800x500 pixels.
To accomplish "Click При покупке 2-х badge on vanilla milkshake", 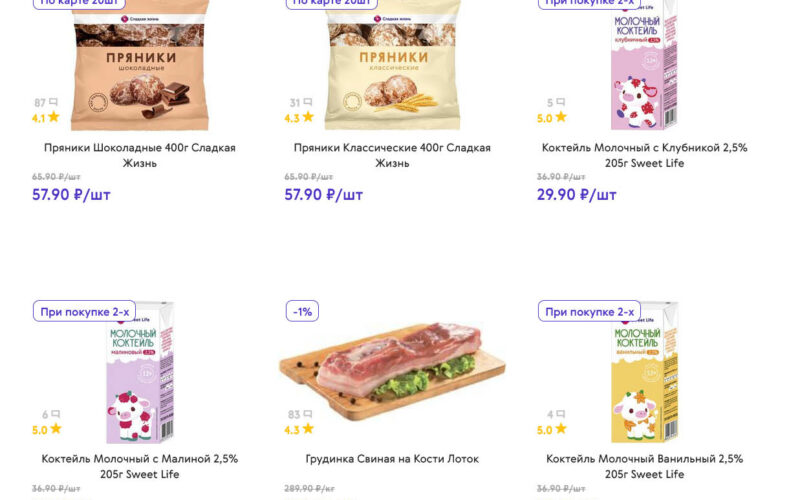I will pyautogui.click(x=589, y=311).
